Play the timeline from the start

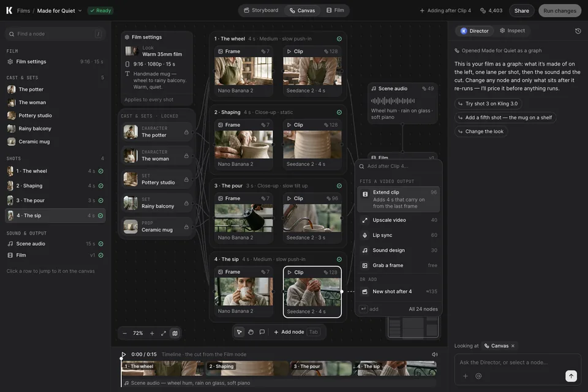(x=124, y=354)
